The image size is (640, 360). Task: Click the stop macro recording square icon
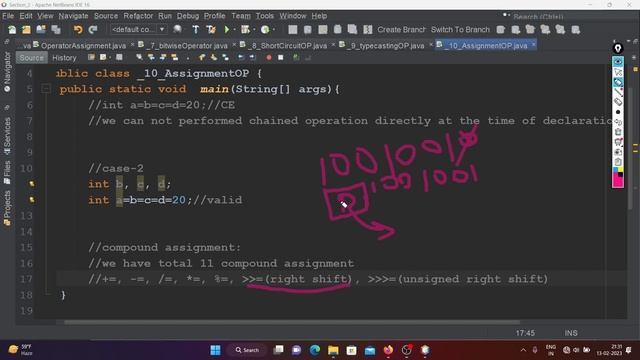[x=281, y=58]
